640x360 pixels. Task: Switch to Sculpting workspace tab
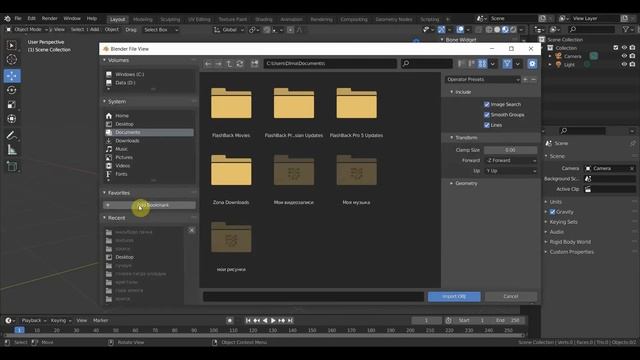tap(170, 19)
